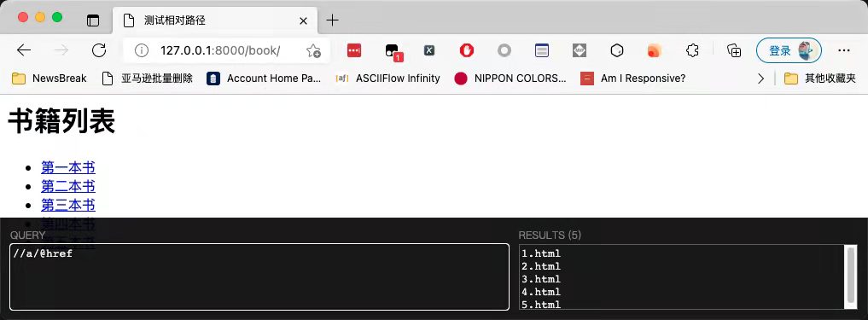Click the 登录 sign-in profile button
868x320 pixels.
(789, 50)
